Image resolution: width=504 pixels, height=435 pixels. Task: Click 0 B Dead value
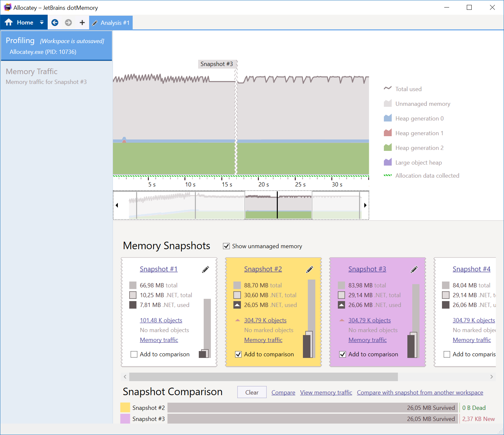(474, 408)
